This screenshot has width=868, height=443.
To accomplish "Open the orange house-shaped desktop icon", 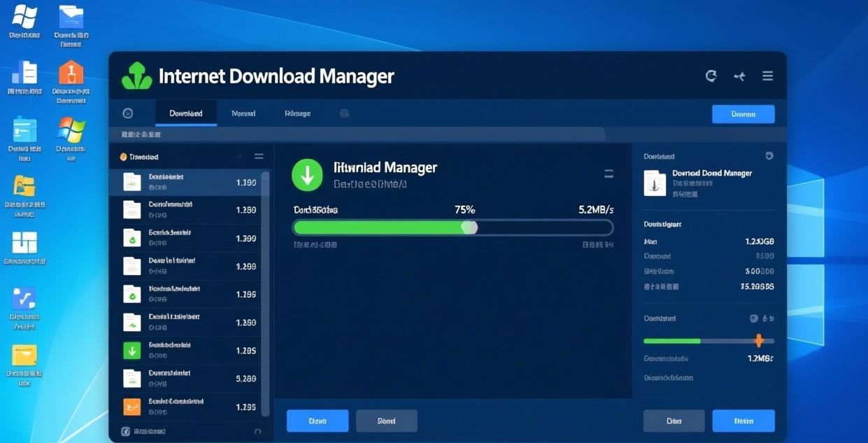I will [x=71, y=73].
